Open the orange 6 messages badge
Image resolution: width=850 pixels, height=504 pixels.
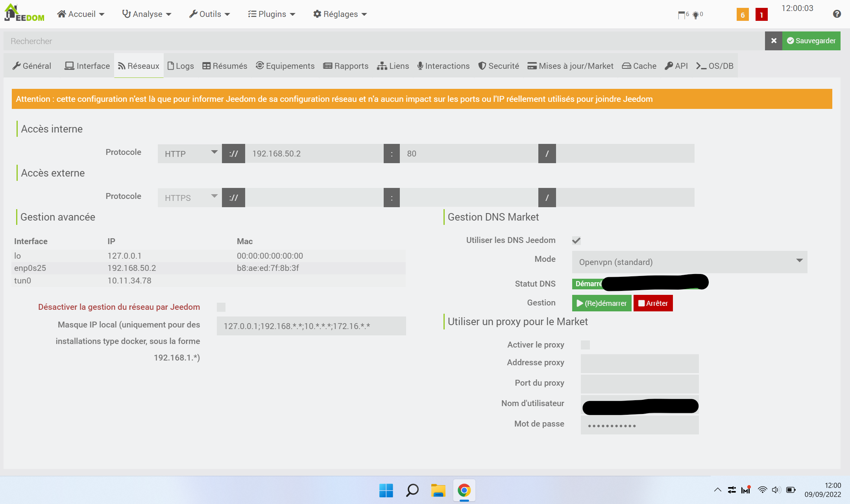click(x=743, y=15)
